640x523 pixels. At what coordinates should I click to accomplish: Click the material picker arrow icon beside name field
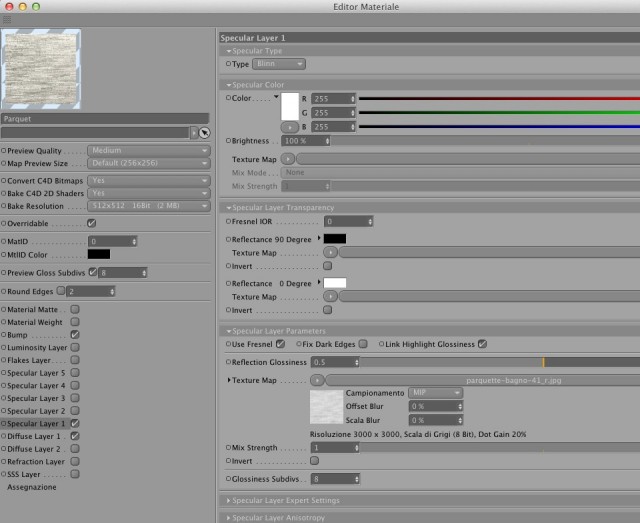coord(204,133)
